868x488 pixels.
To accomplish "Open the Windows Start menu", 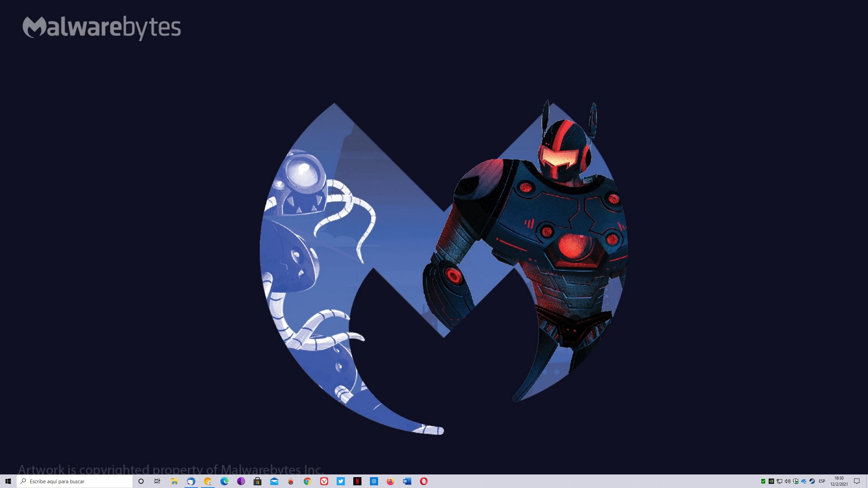I will click(x=8, y=481).
